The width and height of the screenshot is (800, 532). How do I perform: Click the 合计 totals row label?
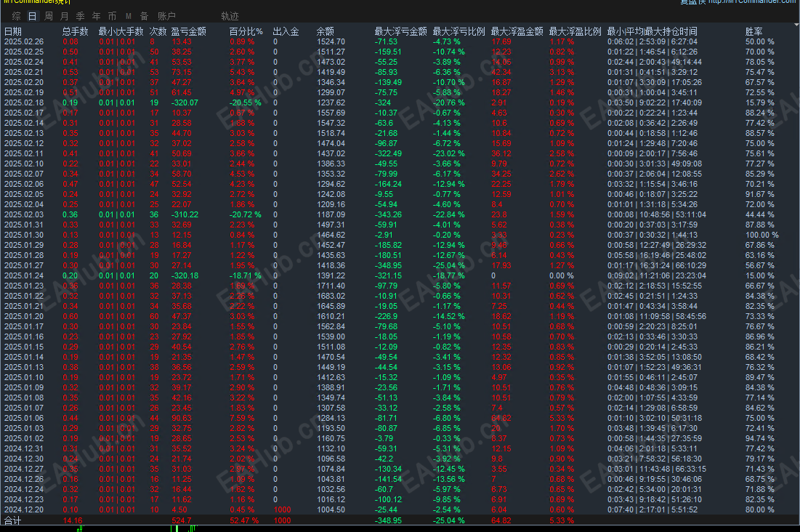13,521
